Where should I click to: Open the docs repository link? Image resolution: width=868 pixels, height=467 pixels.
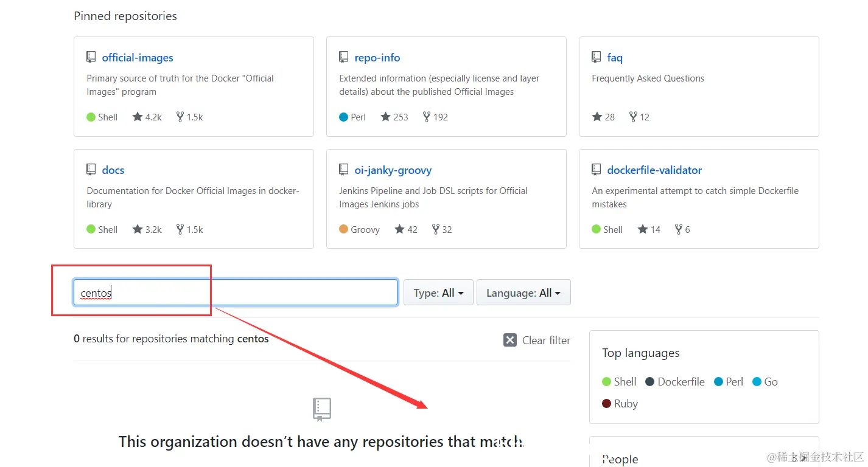coord(113,170)
